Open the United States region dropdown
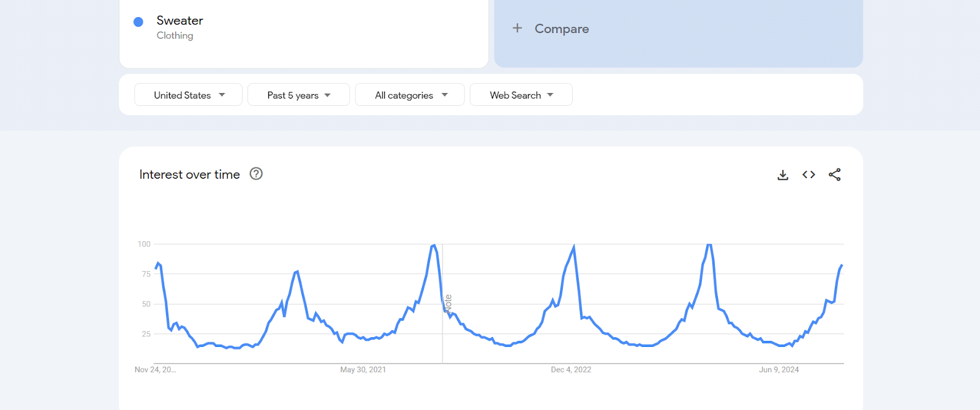 coord(189,95)
